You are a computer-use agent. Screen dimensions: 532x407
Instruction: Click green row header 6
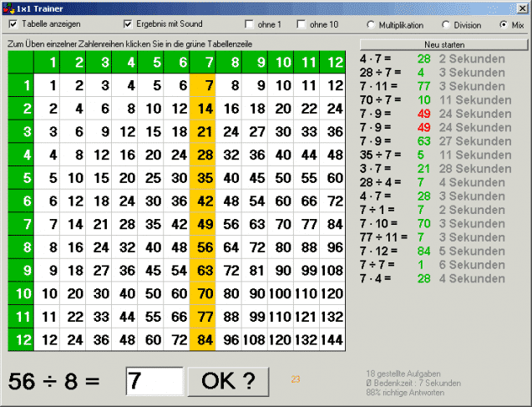(x=21, y=201)
